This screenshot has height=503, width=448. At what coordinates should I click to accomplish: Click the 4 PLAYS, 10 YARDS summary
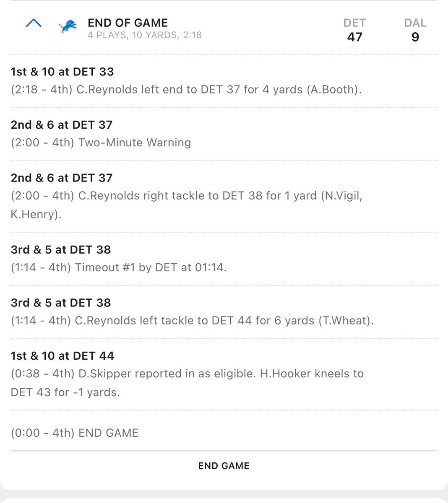click(x=145, y=35)
